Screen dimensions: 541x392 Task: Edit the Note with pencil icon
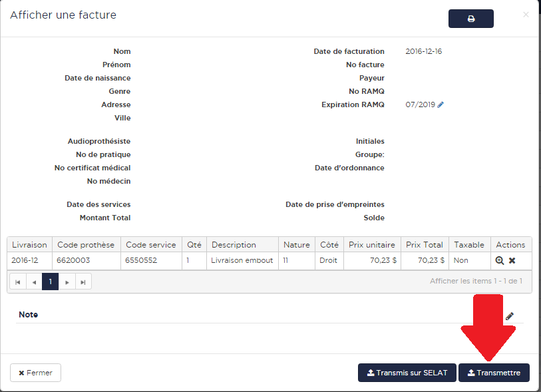[x=510, y=316]
